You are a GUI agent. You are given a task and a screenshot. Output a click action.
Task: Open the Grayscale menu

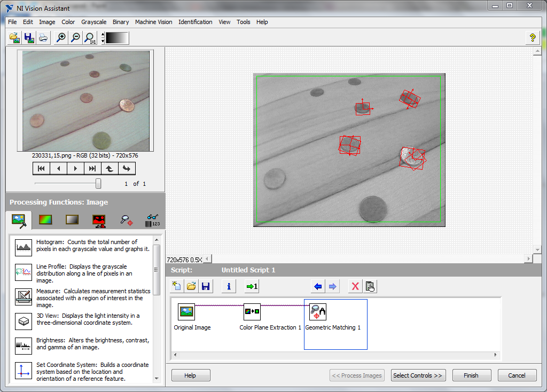click(x=93, y=22)
